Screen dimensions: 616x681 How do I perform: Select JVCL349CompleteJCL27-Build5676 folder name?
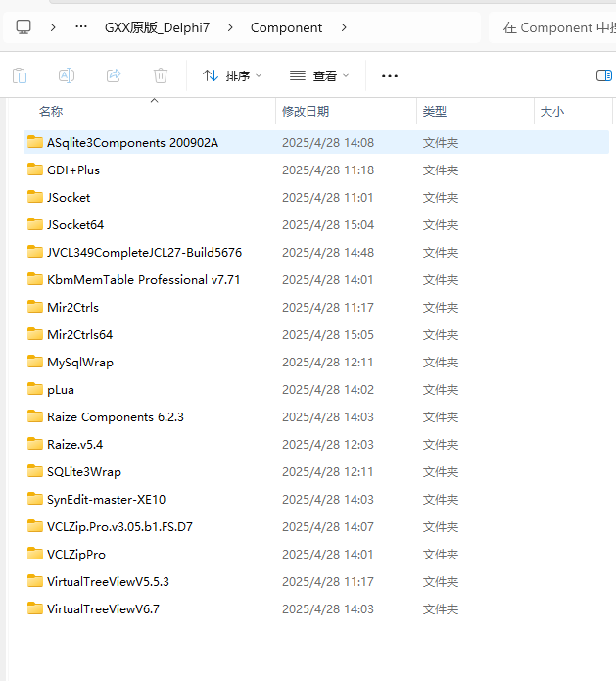click(x=145, y=253)
